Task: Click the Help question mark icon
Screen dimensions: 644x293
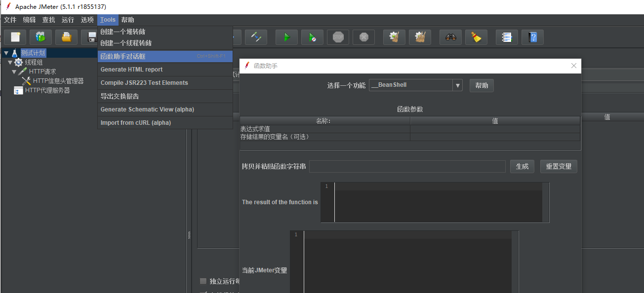Action: [532, 37]
